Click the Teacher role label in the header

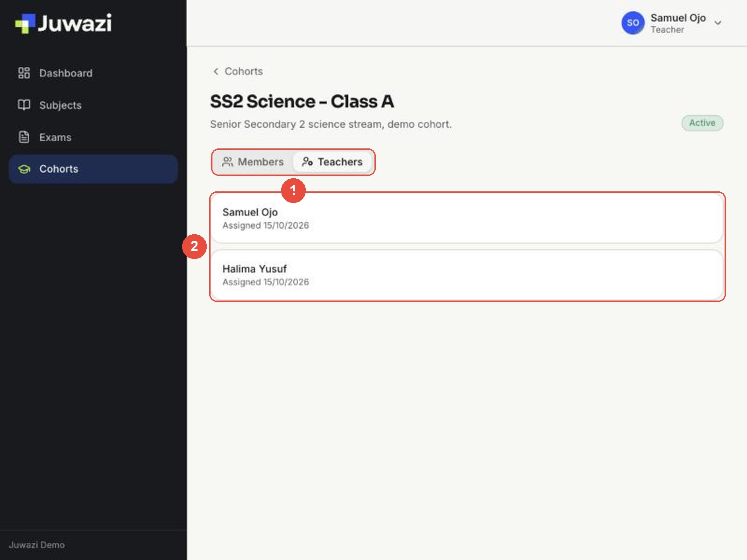tap(667, 30)
